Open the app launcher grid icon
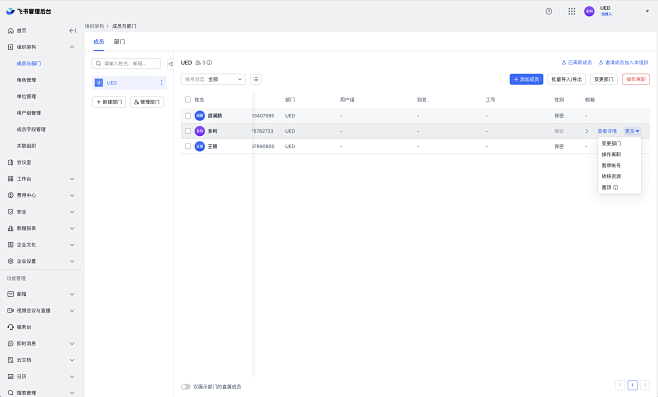 click(572, 11)
